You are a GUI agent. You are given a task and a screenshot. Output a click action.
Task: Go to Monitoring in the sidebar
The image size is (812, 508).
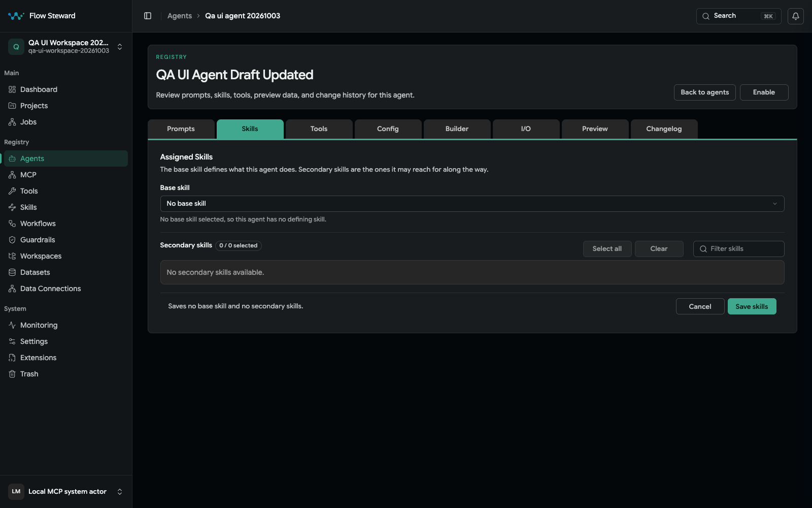point(66,325)
